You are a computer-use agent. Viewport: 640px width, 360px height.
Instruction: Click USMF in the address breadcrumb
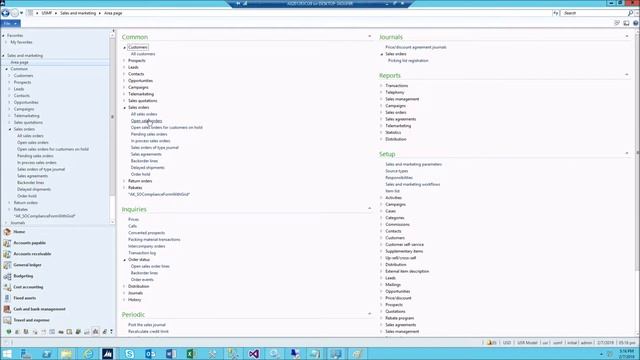pyautogui.click(x=47, y=13)
